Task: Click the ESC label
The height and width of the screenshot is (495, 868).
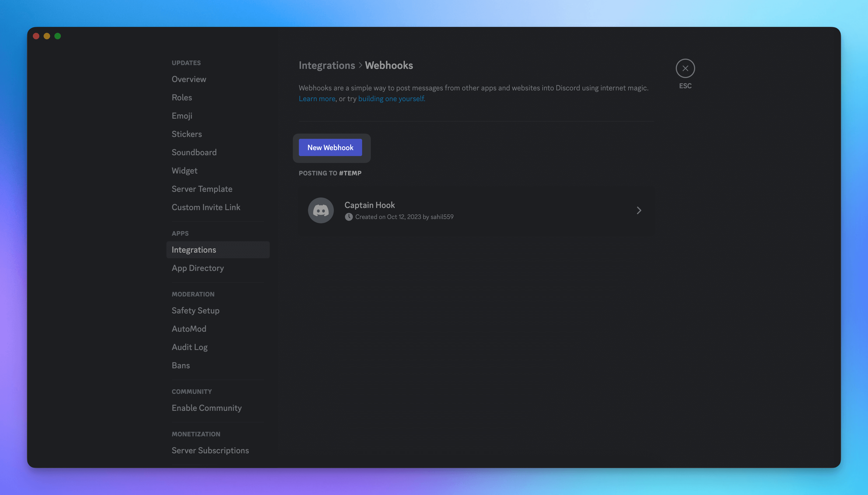Action: [x=685, y=86]
